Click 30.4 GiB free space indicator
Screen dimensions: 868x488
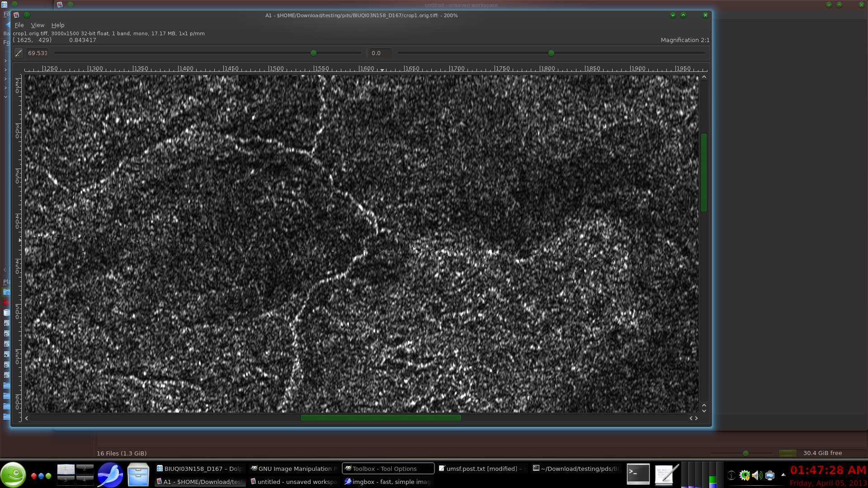(822, 453)
